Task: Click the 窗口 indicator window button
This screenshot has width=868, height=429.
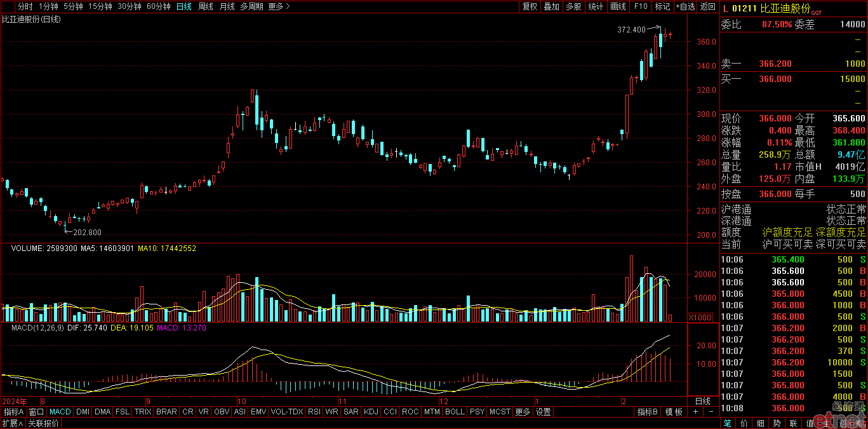Action: pos(36,412)
